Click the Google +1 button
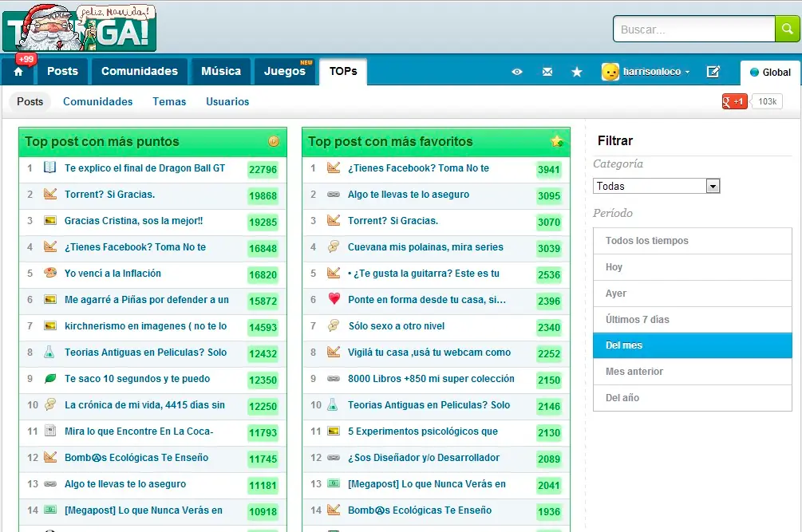 tap(734, 101)
